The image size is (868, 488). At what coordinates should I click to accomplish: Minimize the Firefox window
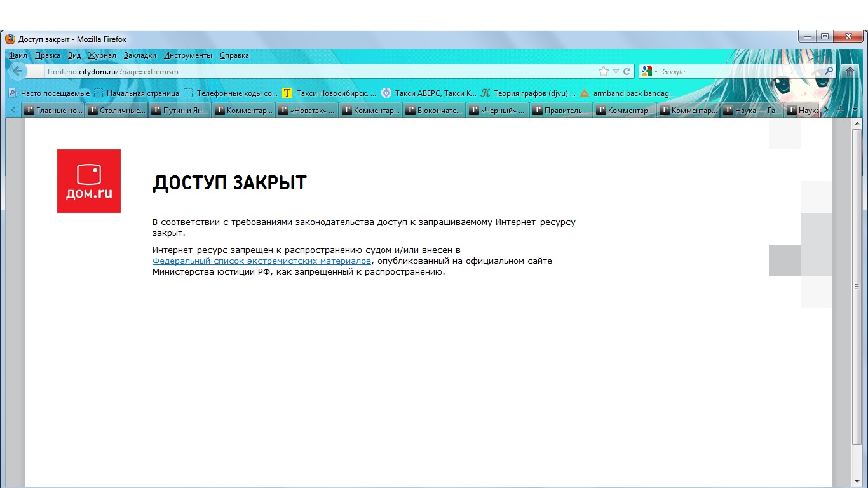tap(808, 37)
